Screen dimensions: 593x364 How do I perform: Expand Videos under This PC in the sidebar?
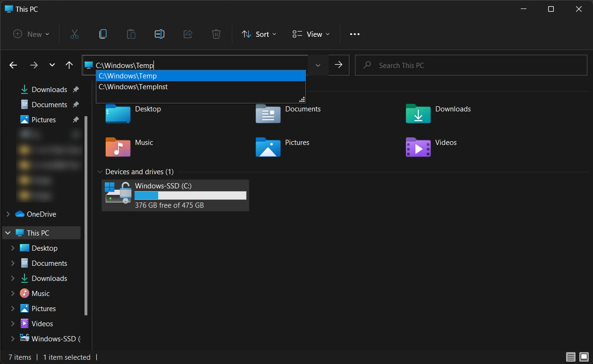coord(13,323)
